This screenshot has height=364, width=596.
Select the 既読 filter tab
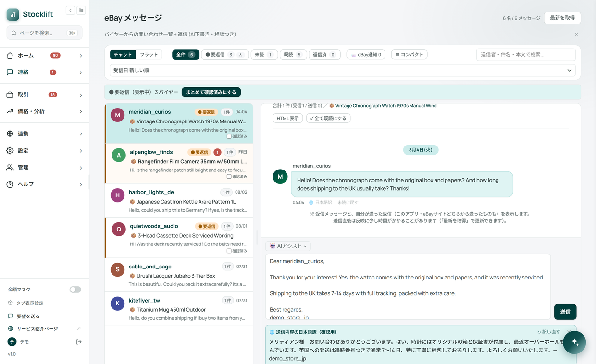(x=293, y=55)
